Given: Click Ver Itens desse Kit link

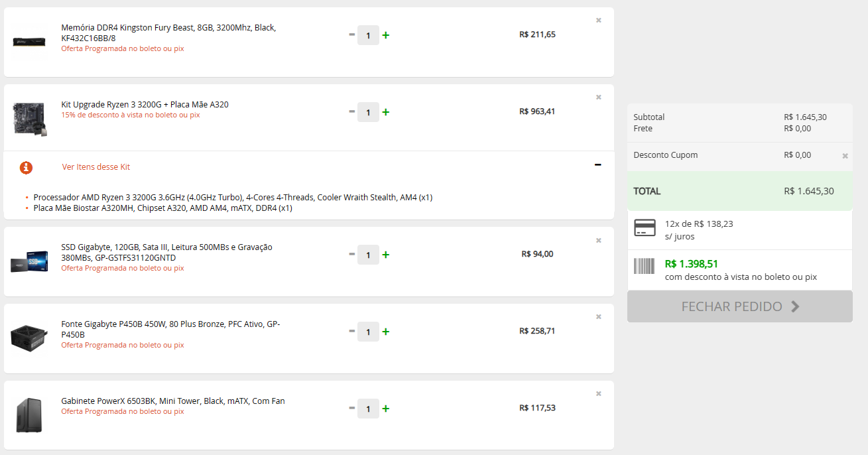Looking at the screenshot, I should 96,167.
